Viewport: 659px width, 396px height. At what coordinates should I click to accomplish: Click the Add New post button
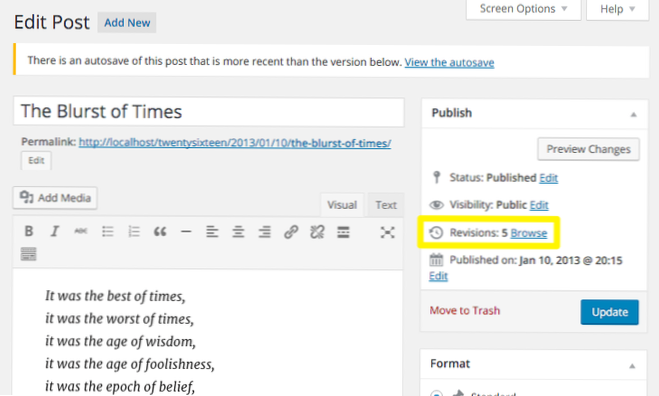coord(127,23)
